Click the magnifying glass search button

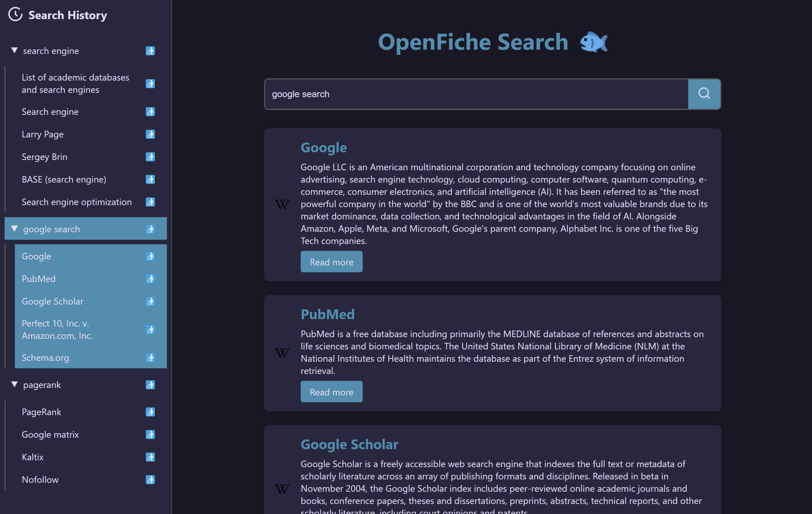[704, 94]
